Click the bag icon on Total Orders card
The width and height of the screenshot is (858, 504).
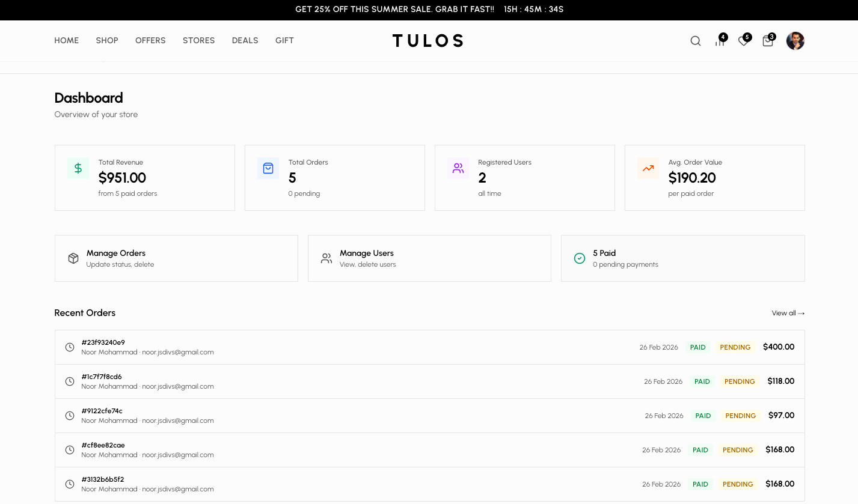tap(268, 168)
